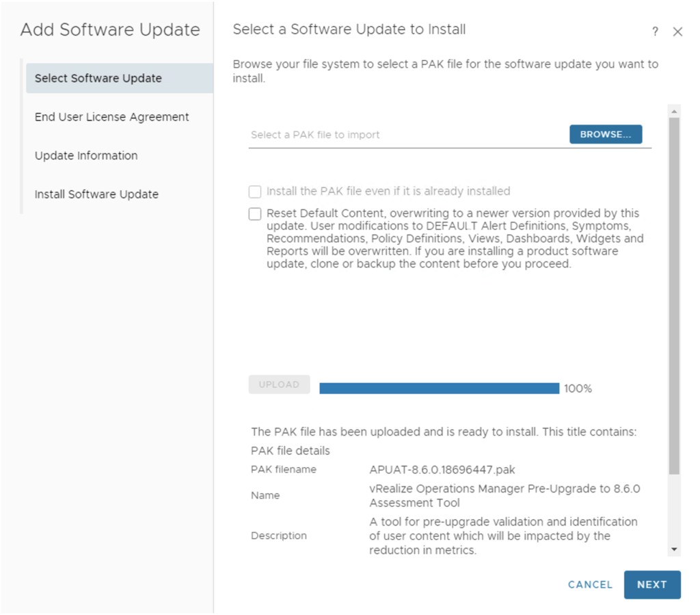Close the Add Software Update dialog
The height and width of the screenshot is (615, 700).
pyautogui.click(x=677, y=31)
